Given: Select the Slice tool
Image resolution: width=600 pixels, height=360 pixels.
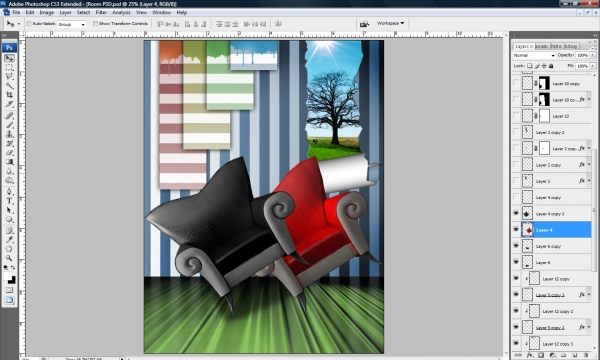Looking at the screenshot, I should pyautogui.click(x=9, y=104).
